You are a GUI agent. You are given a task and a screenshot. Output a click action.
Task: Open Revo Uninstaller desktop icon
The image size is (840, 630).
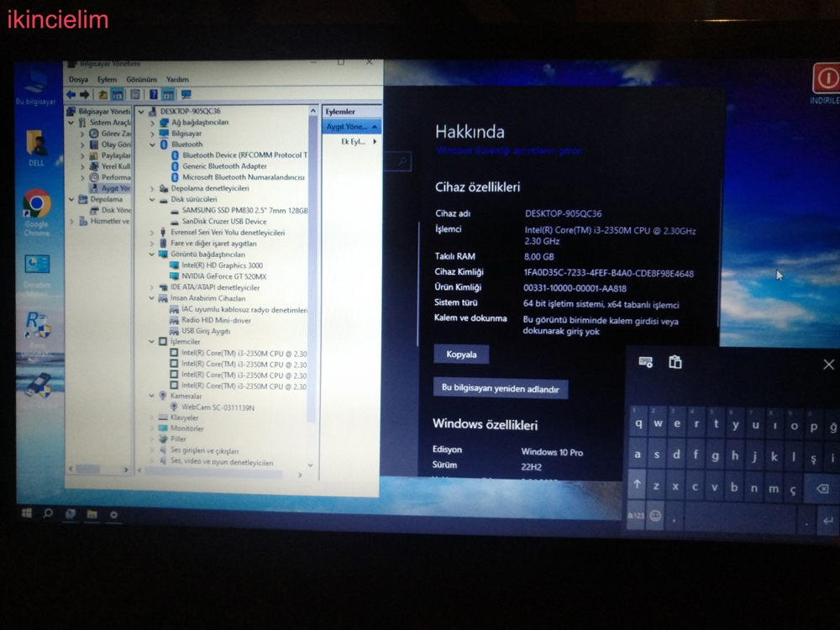click(x=36, y=335)
